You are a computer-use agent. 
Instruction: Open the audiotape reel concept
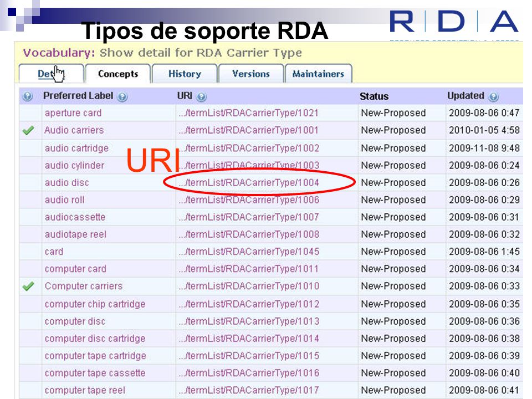coord(76,234)
